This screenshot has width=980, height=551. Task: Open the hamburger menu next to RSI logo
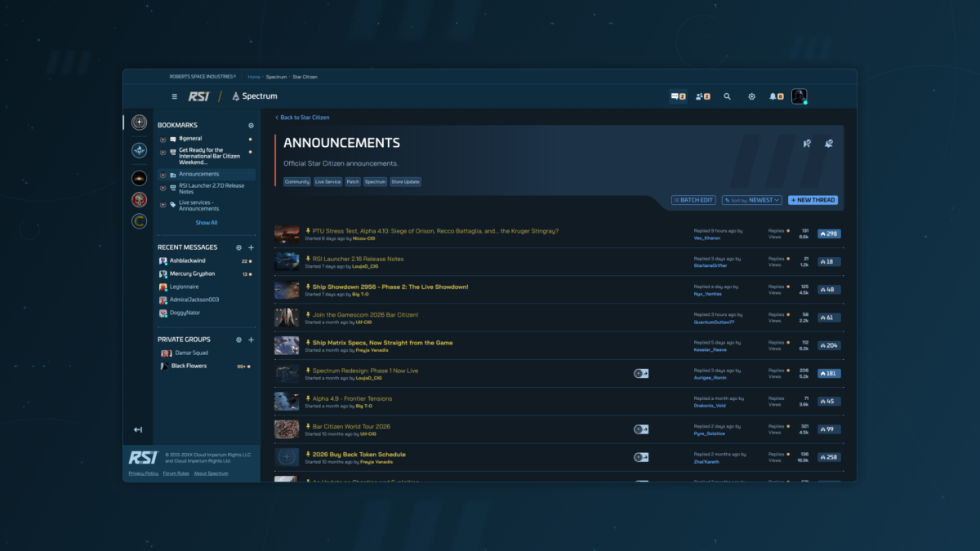(174, 96)
